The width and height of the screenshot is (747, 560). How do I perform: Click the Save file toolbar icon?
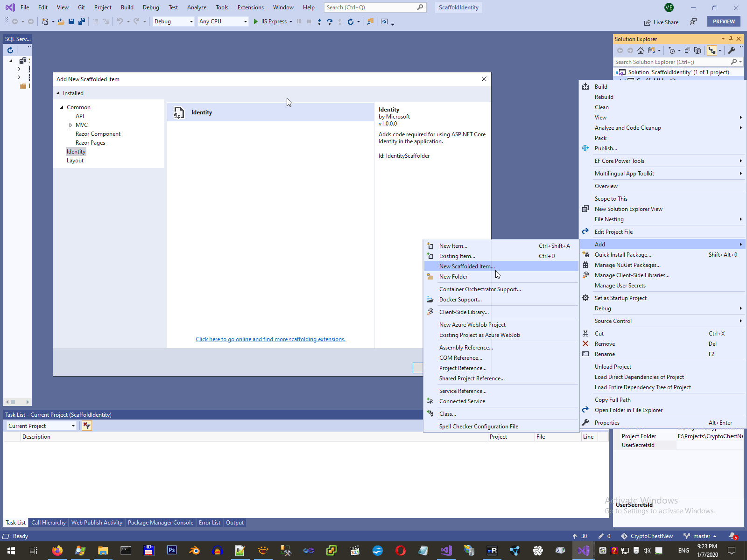(71, 21)
